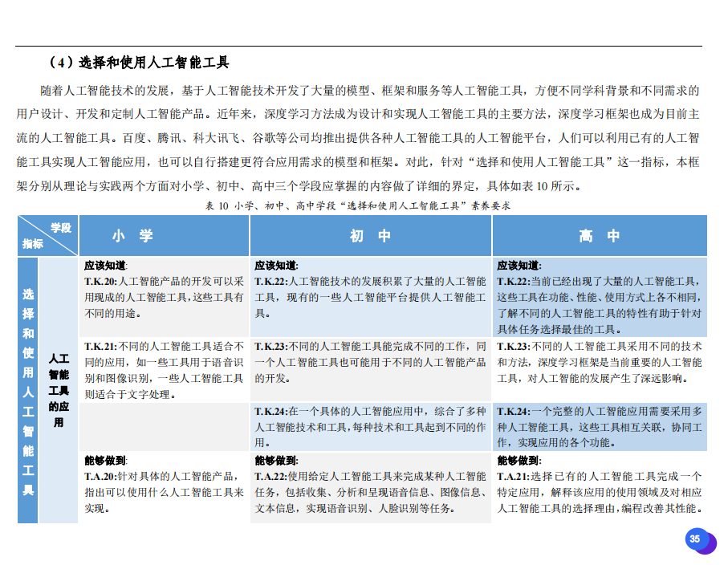
Task: Select the 表 10 table caption
Action: coord(359,205)
